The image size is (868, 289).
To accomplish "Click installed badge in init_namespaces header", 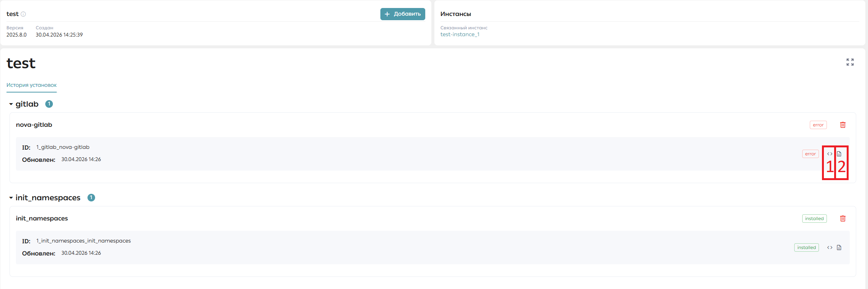I will tap(814, 219).
